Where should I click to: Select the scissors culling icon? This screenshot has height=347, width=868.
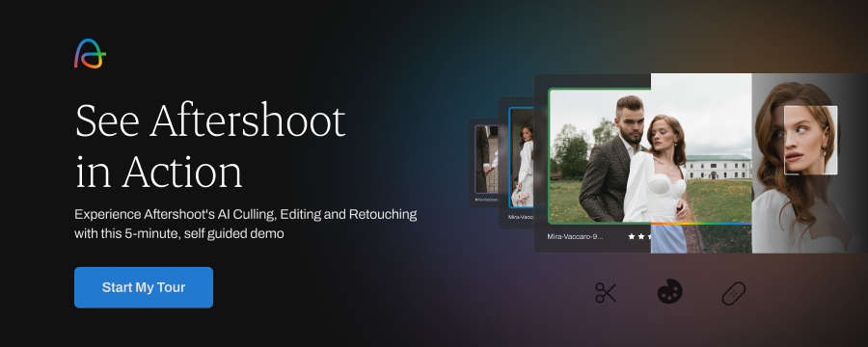[606, 292]
